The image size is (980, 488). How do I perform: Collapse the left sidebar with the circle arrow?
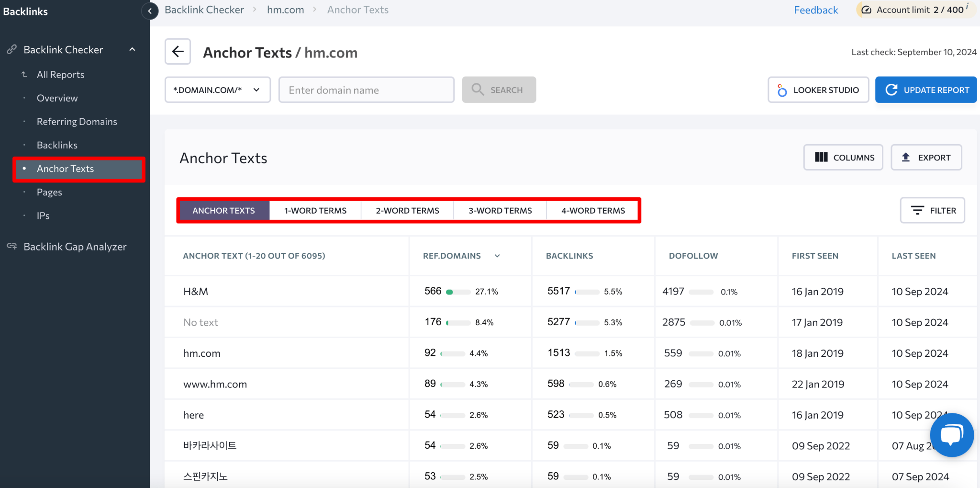pyautogui.click(x=150, y=11)
